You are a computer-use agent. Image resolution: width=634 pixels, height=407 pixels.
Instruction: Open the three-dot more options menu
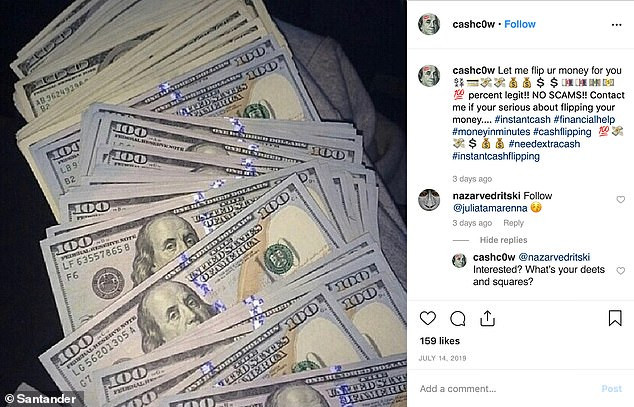click(x=616, y=25)
